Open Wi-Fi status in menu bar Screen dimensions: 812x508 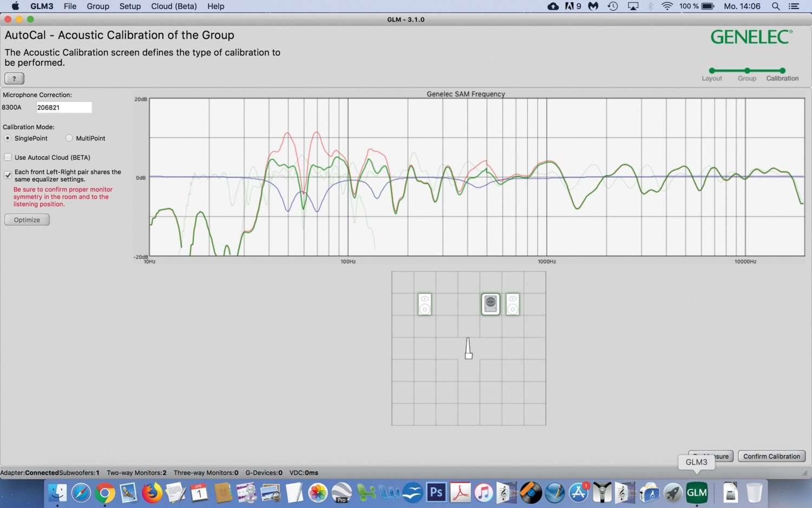pos(667,6)
